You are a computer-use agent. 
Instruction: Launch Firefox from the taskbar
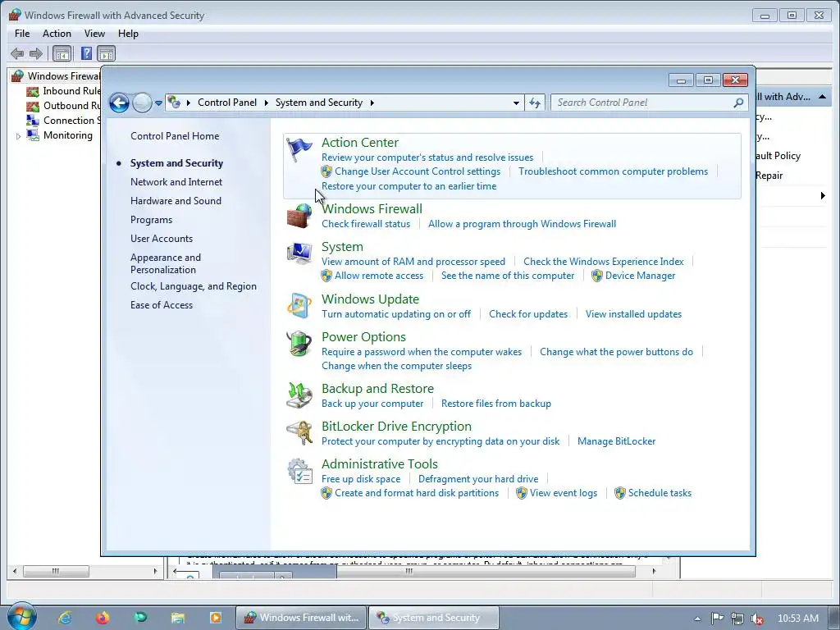(x=103, y=618)
